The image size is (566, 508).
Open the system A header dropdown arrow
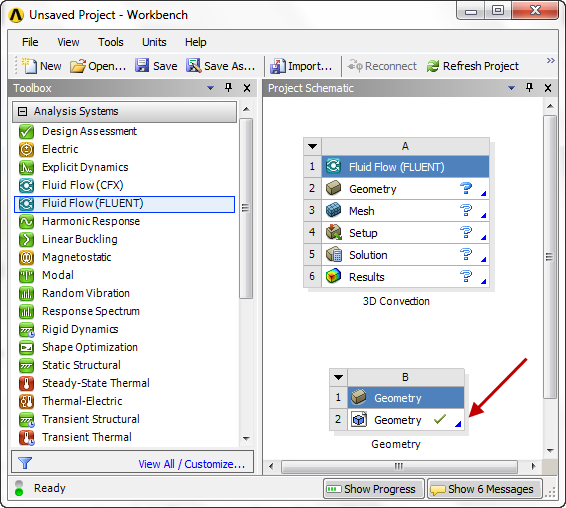click(x=313, y=147)
